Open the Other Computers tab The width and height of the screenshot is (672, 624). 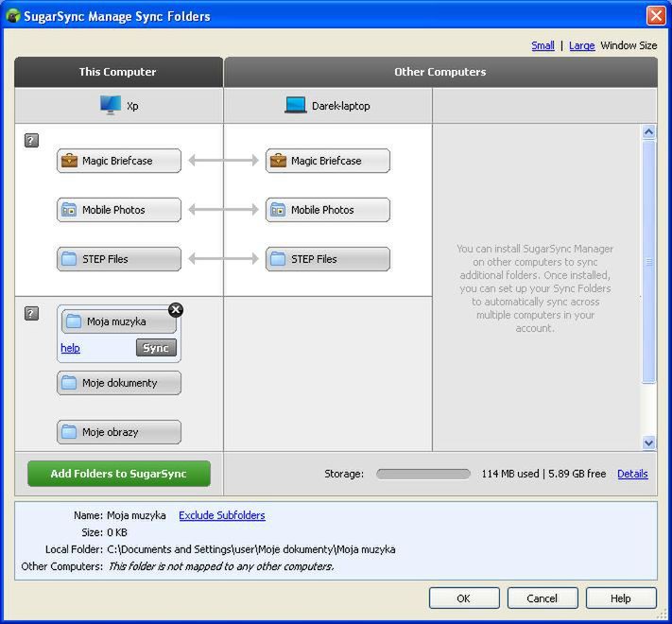[x=440, y=72]
